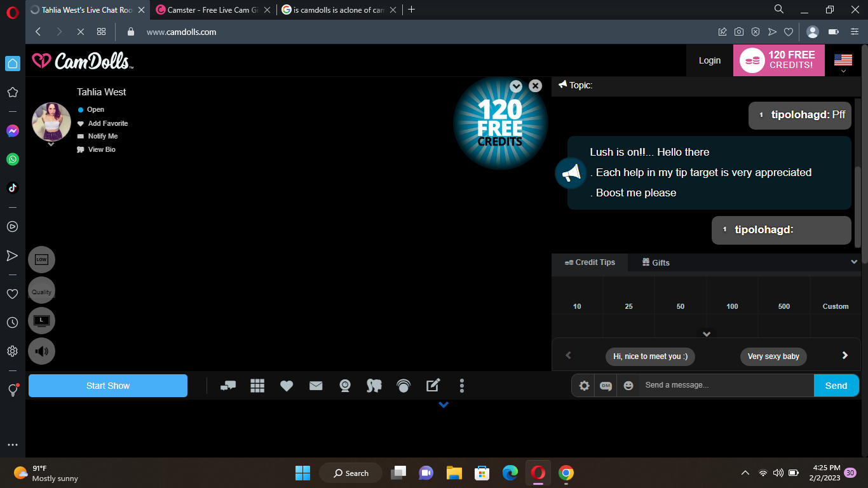Click the heart icon in bottom toolbar
The image size is (868, 488).
coord(287,386)
